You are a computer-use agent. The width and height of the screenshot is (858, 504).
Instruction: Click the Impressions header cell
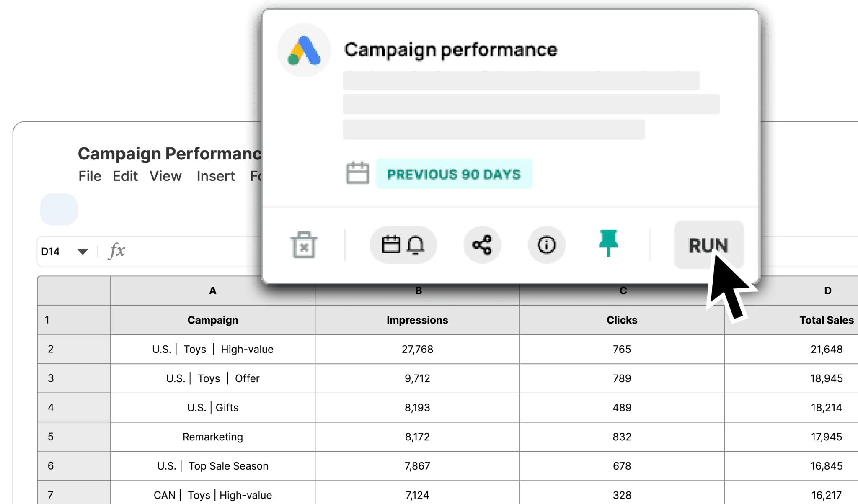[418, 320]
